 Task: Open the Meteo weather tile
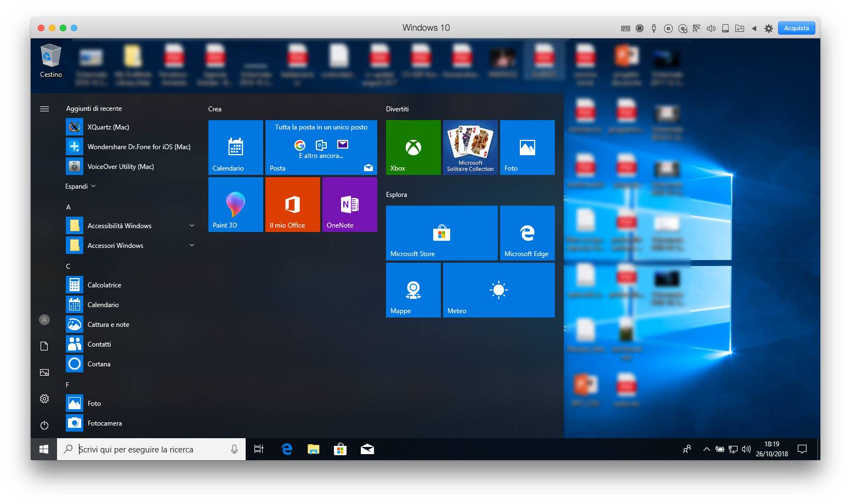click(x=499, y=290)
